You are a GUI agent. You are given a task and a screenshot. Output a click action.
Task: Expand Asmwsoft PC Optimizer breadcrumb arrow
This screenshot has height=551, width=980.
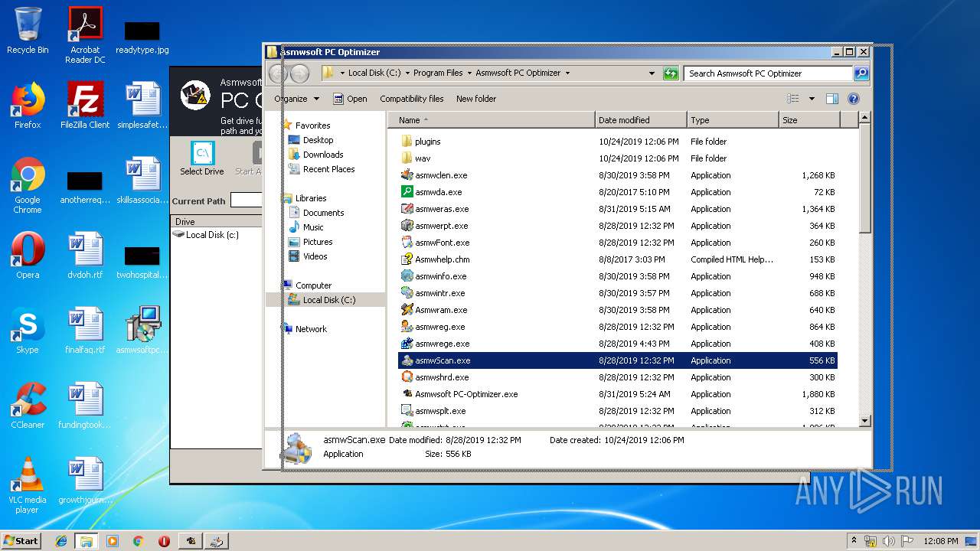[567, 73]
